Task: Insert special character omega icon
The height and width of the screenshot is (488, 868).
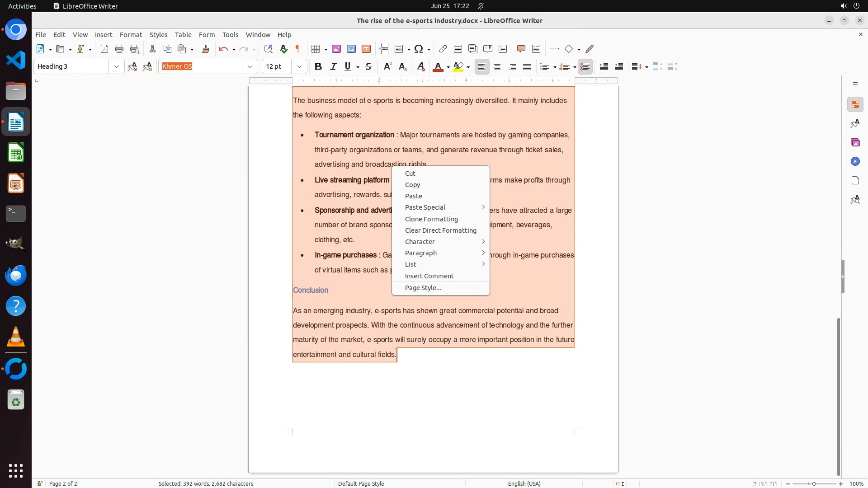Action: 419,49
